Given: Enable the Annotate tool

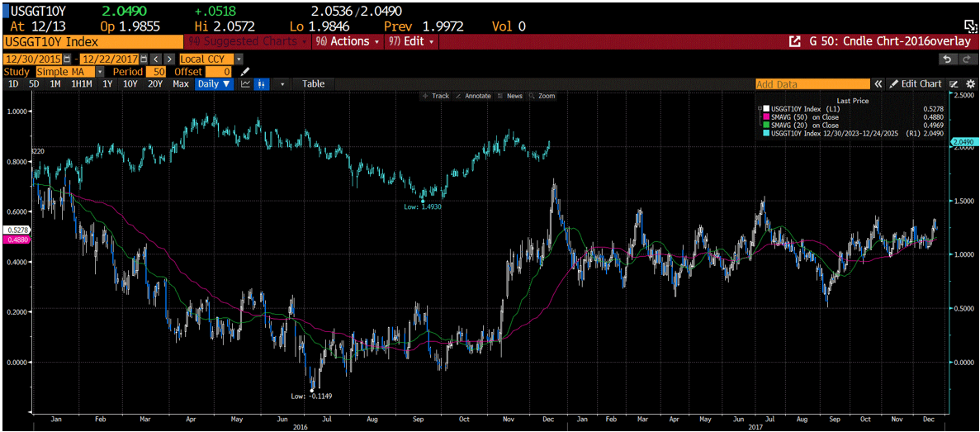Looking at the screenshot, I should coord(473,97).
